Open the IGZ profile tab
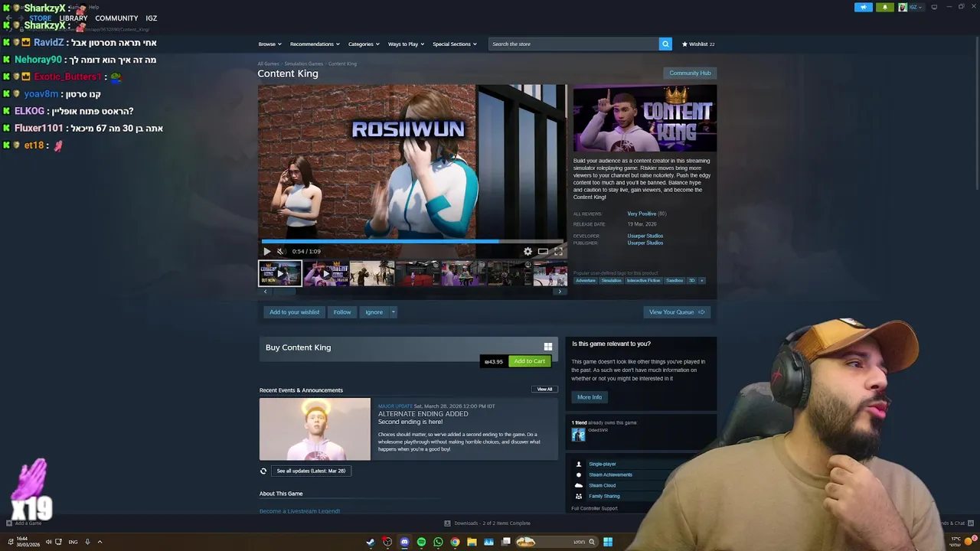This screenshot has width=980, height=551. (152, 18)
